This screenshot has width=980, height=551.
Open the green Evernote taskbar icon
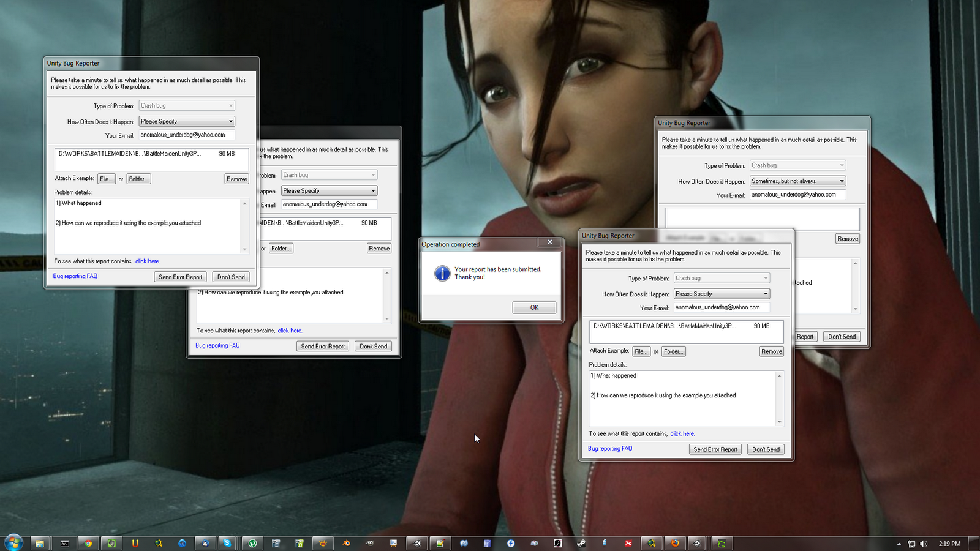111,543
